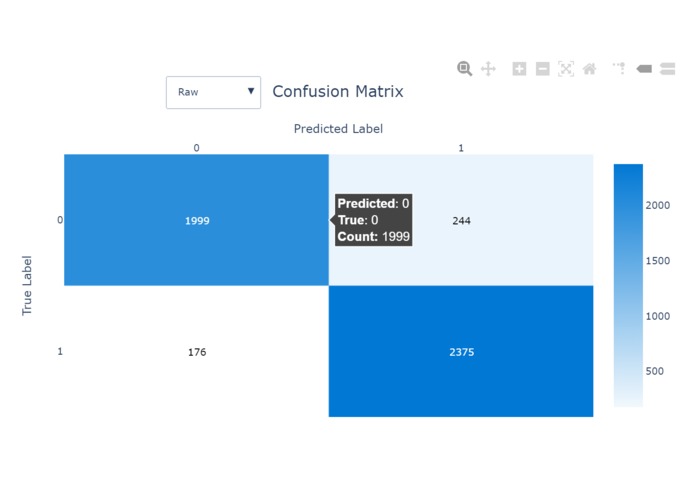Click the True Label axis title
The width and height of the screenshot is (695, 494).
[27, 285]
